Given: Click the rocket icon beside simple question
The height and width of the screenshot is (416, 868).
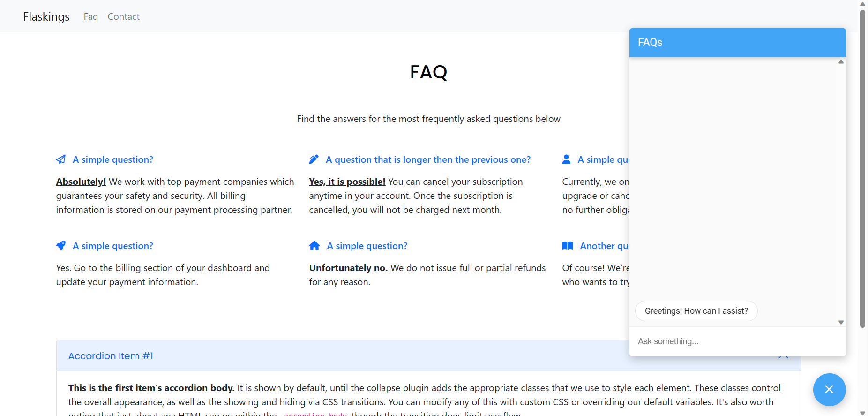Looking at the screenshot, I should tap(61, 246).
